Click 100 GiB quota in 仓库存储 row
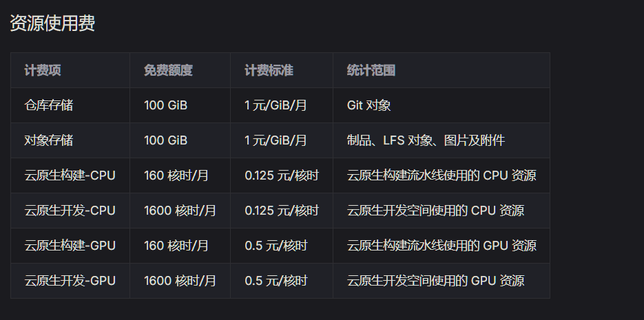This screenshot has height=320, width=644. pos(165,105)
